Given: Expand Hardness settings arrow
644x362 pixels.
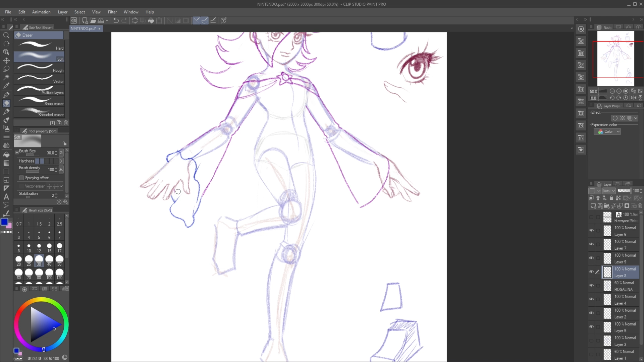Looking at the screenshot, I should point(61,161).
